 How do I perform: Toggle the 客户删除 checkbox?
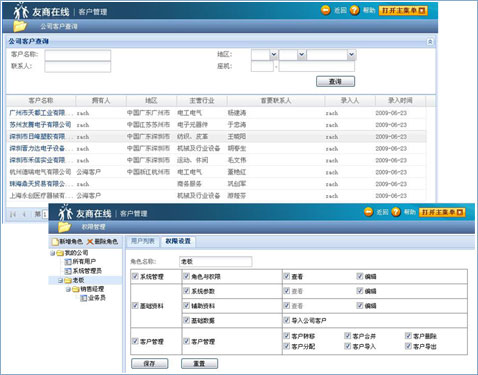(x=408, y=336)
